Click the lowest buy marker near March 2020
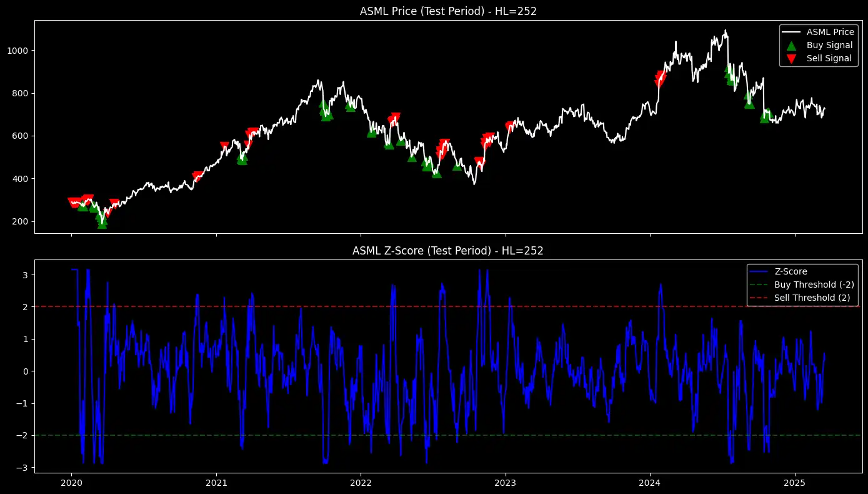 click(x=102, y=224)
